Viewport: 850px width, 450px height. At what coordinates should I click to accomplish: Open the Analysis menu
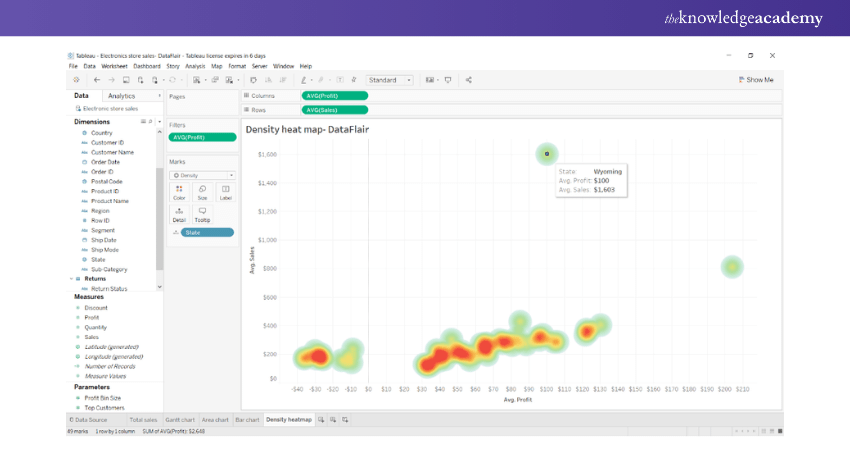click(x=195, y=66)
